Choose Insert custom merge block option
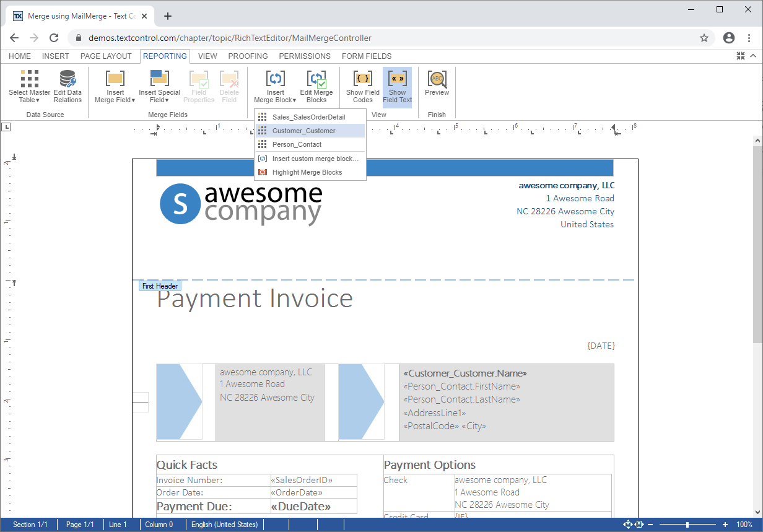The height and width of the screenshot is (532, 763). (x=310, y=159)
